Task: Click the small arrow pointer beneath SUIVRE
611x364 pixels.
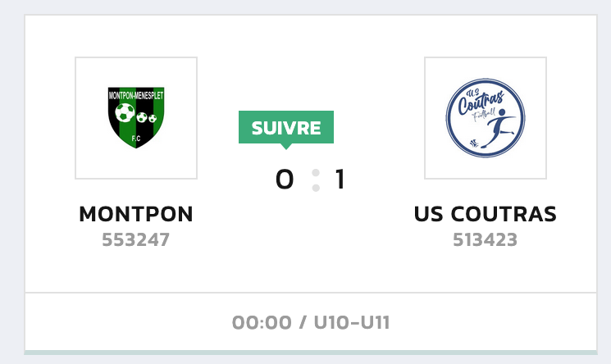Action: [x=285, y=147]
